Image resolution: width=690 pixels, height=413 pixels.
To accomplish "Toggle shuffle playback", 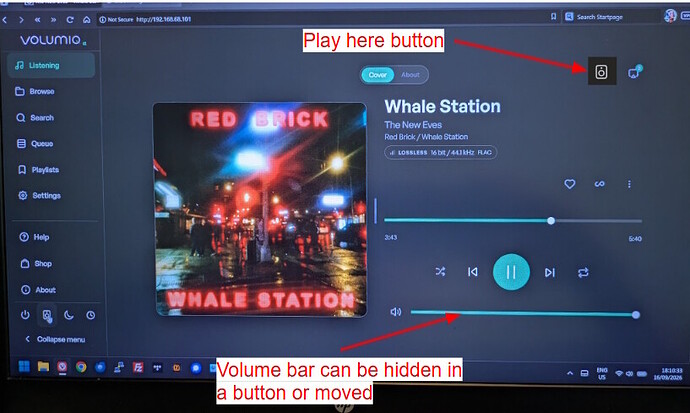I will [x=440, y=272].
